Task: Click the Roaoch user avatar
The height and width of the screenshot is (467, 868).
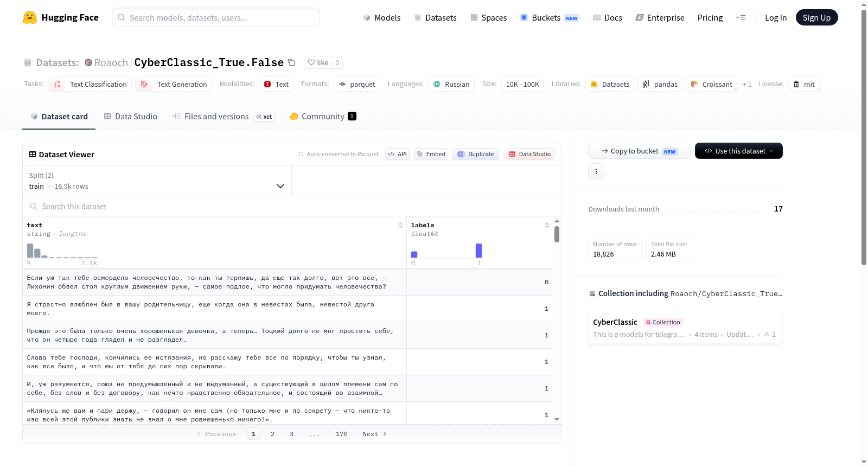Action: pyautogui.click(x=88, y=62)
